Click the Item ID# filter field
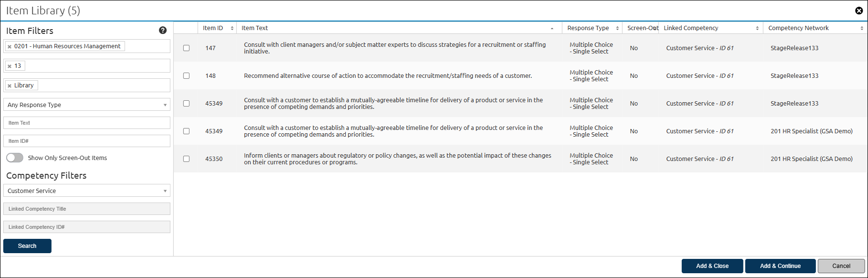This screenshot has width=868, height=278. (x=87, y=141)
